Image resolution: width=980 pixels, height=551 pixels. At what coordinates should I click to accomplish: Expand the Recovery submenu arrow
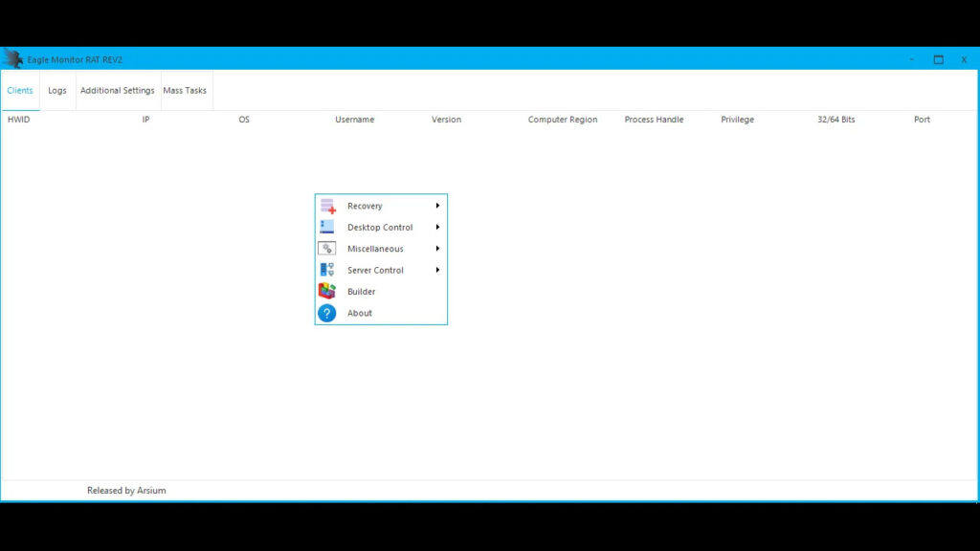[x=437, y=206]
